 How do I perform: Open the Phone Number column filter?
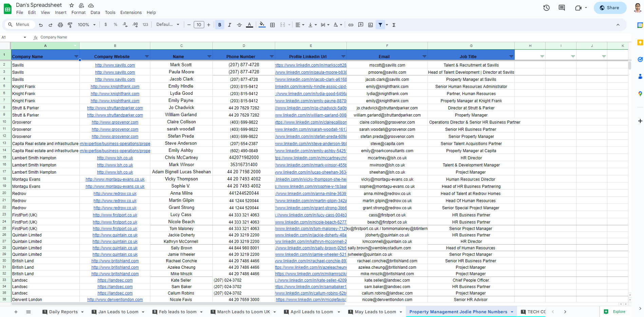click(272, 57)
